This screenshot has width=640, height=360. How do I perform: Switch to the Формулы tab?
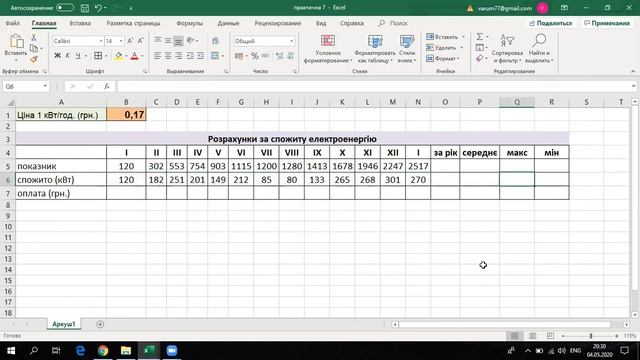click(189, 23)
